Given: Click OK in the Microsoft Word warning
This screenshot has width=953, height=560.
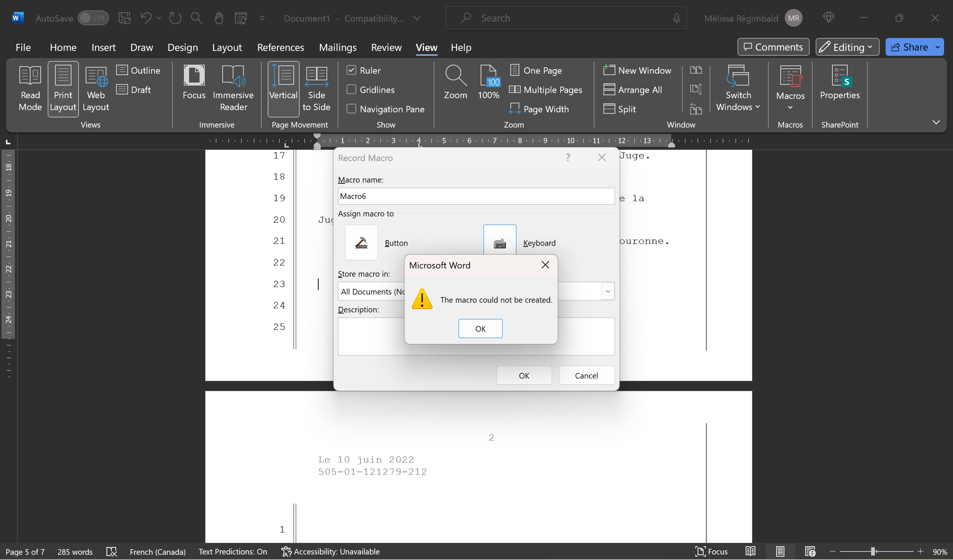Looking at the screenshot, I should tap(480, 328).
